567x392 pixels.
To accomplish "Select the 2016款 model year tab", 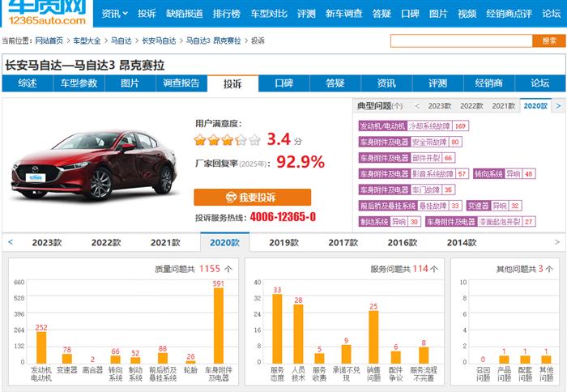I will [403, 243].
